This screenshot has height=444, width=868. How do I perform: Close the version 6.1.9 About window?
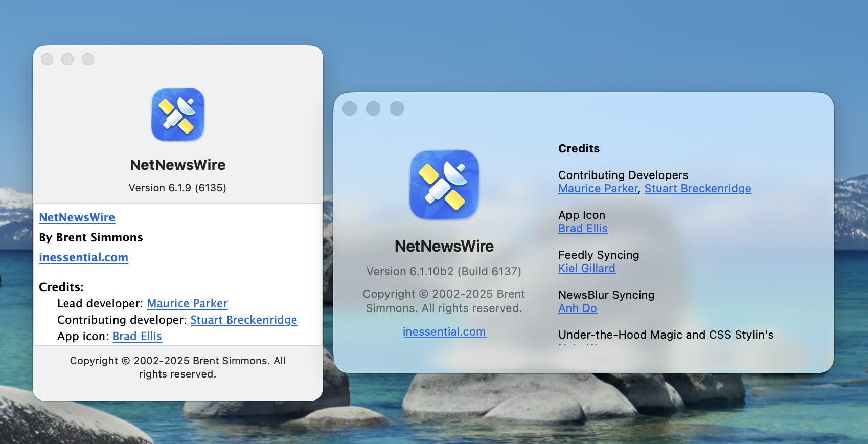click(x=47, y=59)
